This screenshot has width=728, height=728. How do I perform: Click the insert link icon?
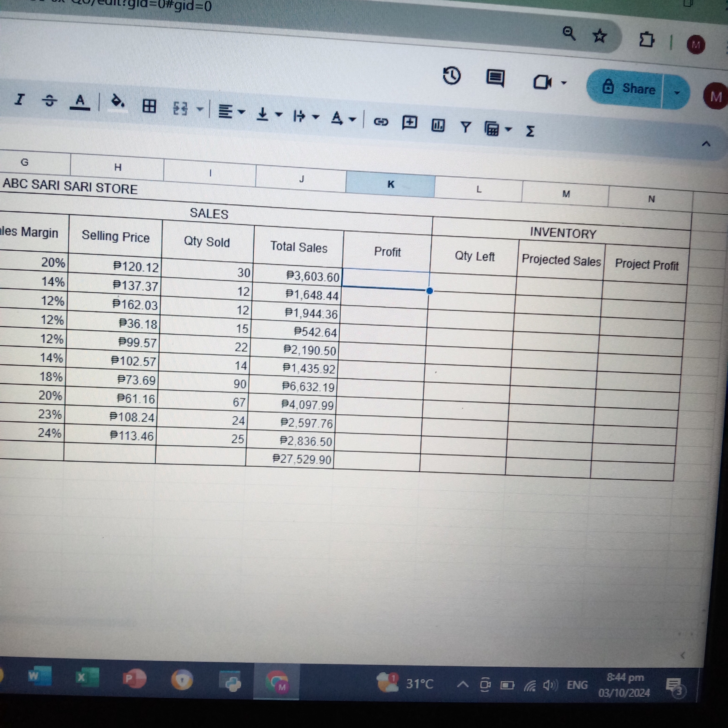tap(381, 121)
